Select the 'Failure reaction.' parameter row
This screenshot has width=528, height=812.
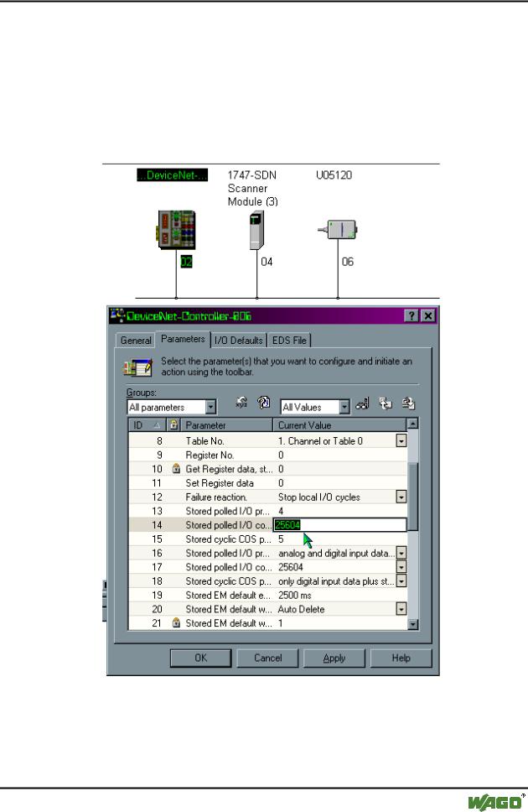click(x=267, y=497)
